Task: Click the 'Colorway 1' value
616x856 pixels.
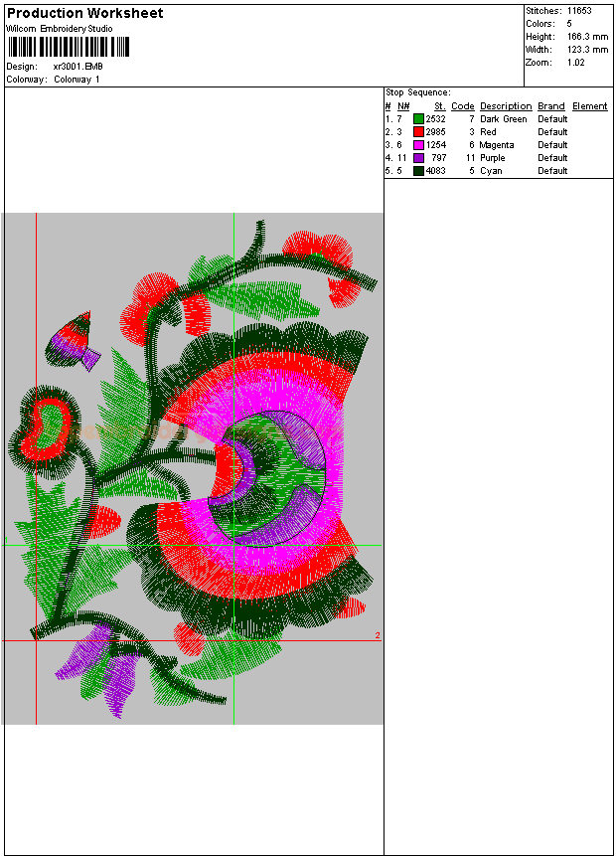Action: (77, 80)
